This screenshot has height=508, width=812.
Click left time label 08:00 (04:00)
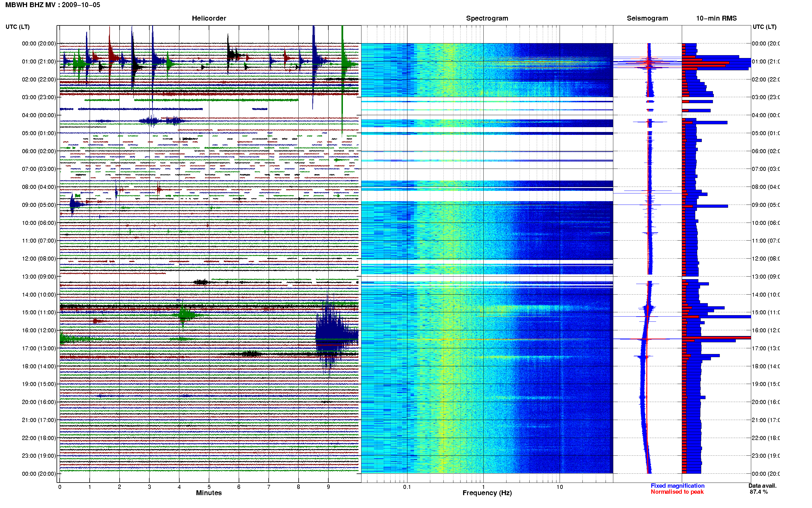pos(39,187)
